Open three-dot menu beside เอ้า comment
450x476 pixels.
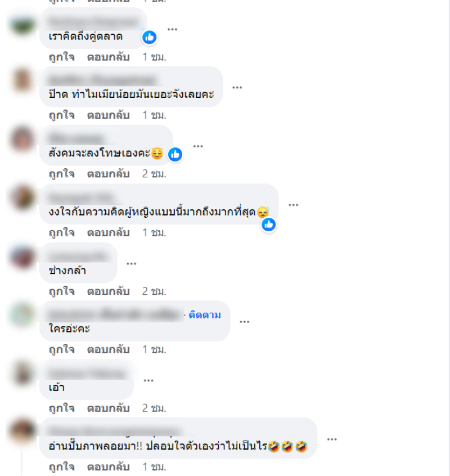148,380
